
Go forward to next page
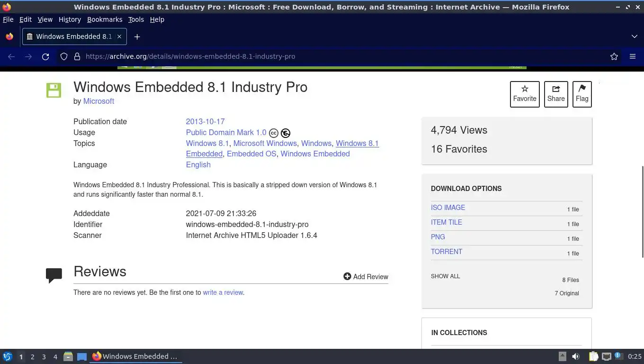click(28, 56)
